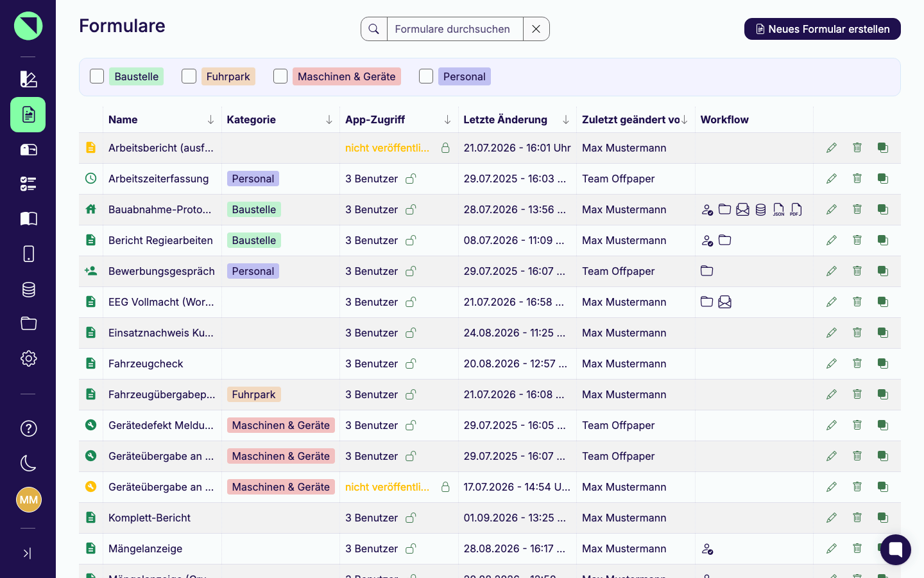Open the wallet-style sidebar icon
This screenshot has width=924, height=578.
click(x=28, y=150)
